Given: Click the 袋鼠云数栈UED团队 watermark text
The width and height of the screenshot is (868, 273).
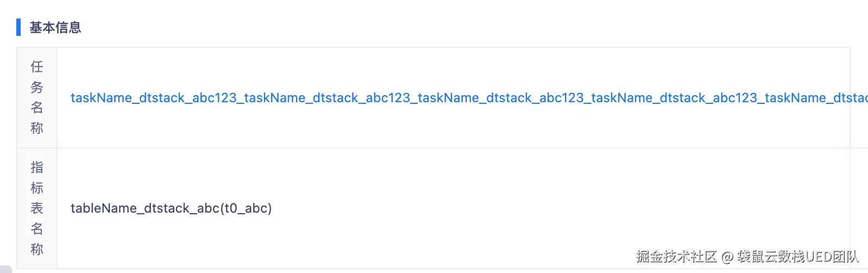Looking at the screenshot, I should [x=797, y=256].
